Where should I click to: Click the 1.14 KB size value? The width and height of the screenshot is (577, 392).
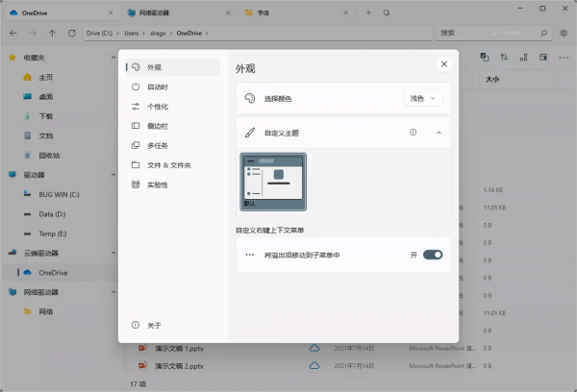(492, 189)
